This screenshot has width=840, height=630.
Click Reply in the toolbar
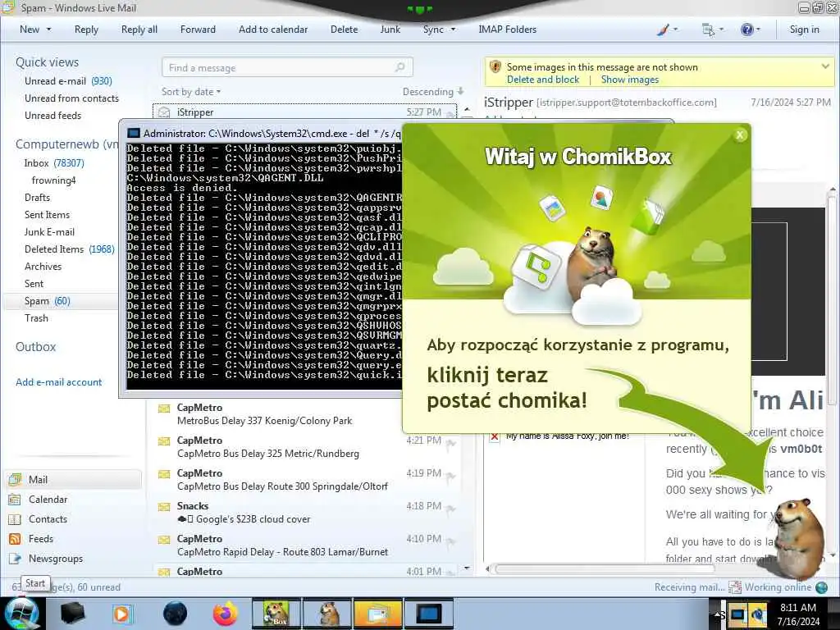[x=86, y=30]
